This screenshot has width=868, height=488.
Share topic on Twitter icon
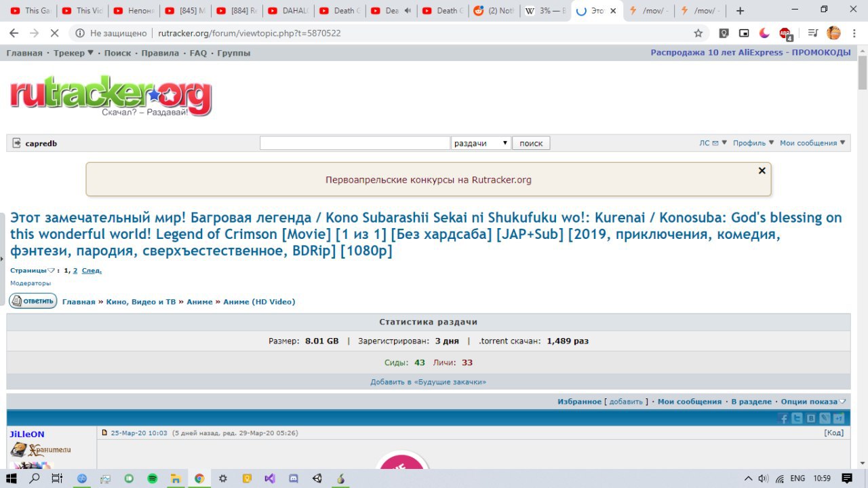(x=797, y=419)
